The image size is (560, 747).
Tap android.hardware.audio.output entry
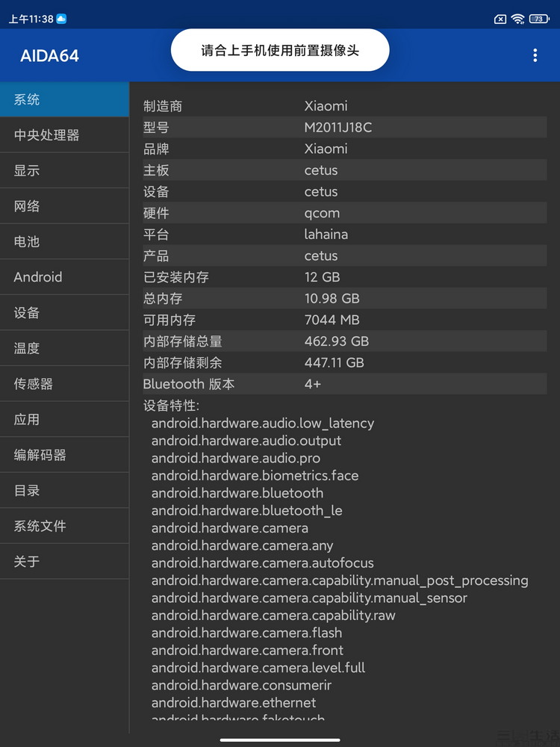(246, 441)
